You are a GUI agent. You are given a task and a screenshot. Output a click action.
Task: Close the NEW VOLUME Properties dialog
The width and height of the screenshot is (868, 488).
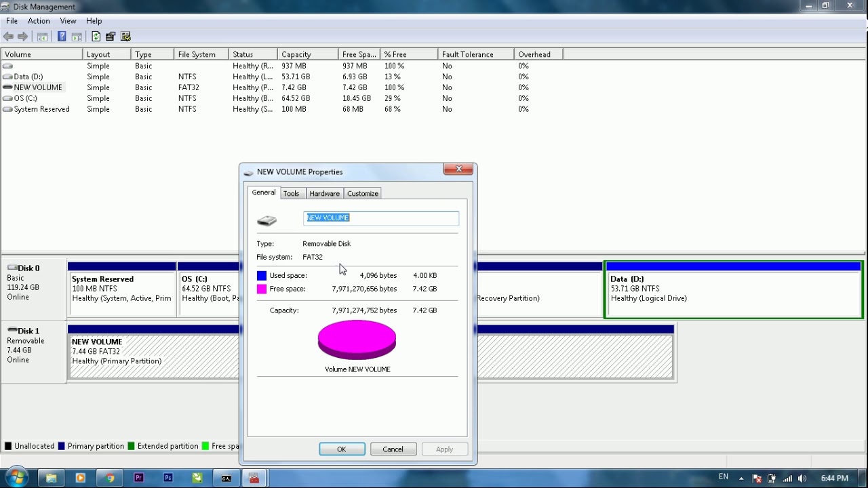(459, 169)
